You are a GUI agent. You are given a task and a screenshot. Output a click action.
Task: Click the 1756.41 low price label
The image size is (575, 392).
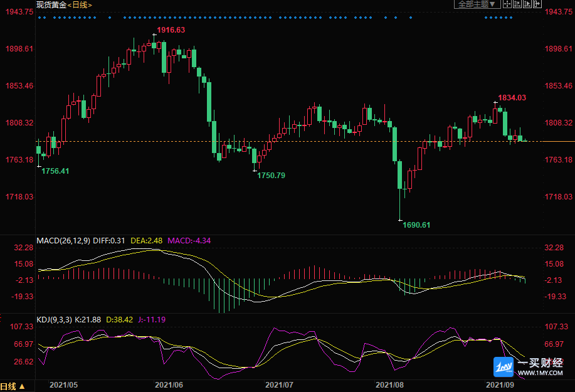click(55, 171)
